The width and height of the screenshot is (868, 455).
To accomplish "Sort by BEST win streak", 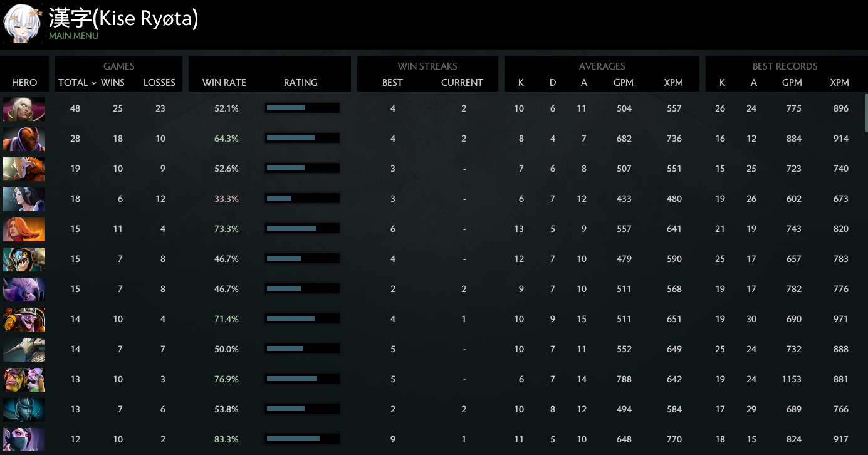I will pos(392,82).
